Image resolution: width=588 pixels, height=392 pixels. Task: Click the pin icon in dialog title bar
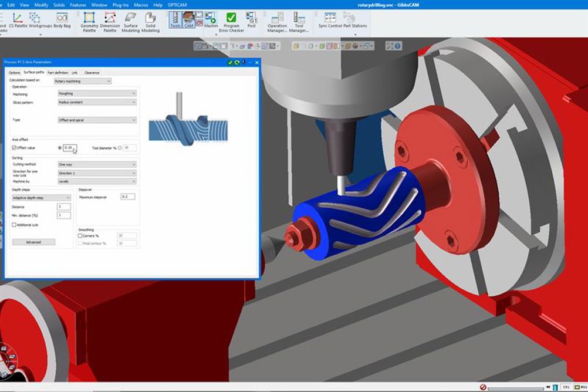tap(244, 62)
